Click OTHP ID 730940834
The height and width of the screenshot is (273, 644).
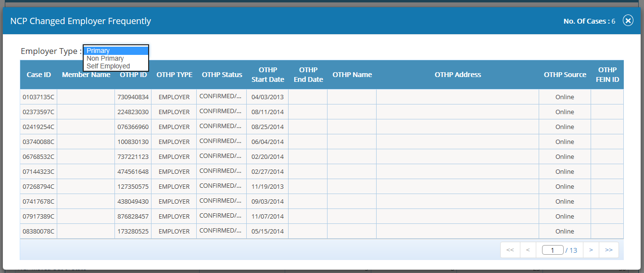(x=133, y=97)
